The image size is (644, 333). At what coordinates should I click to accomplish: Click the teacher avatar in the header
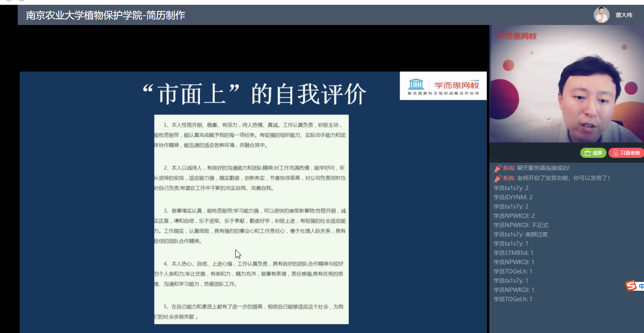pyautogui.click(x=601, y=15)
